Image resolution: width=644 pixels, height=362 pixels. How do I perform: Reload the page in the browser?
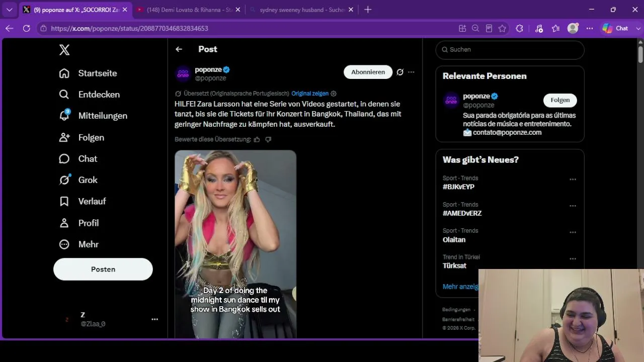[x=27, y=29]
